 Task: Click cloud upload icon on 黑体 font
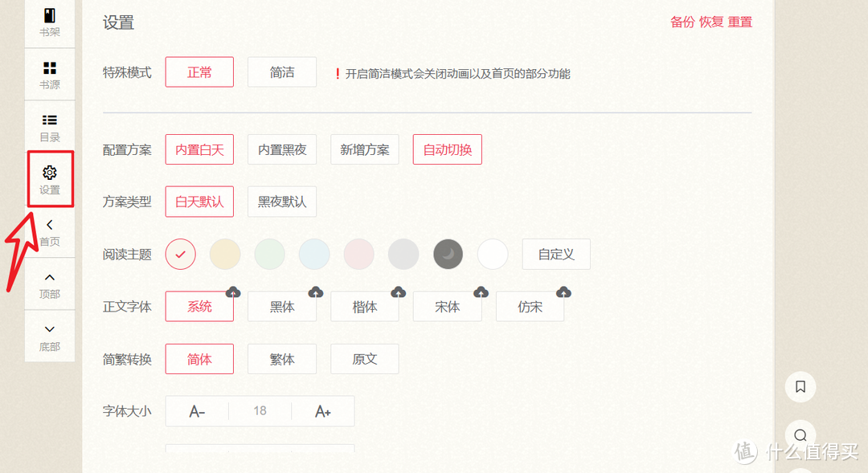316,292
